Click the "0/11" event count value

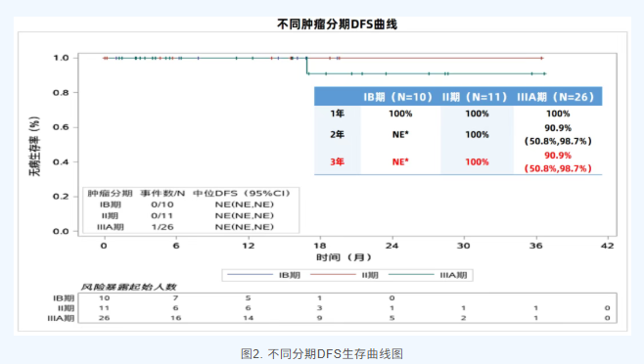point(162,215)
